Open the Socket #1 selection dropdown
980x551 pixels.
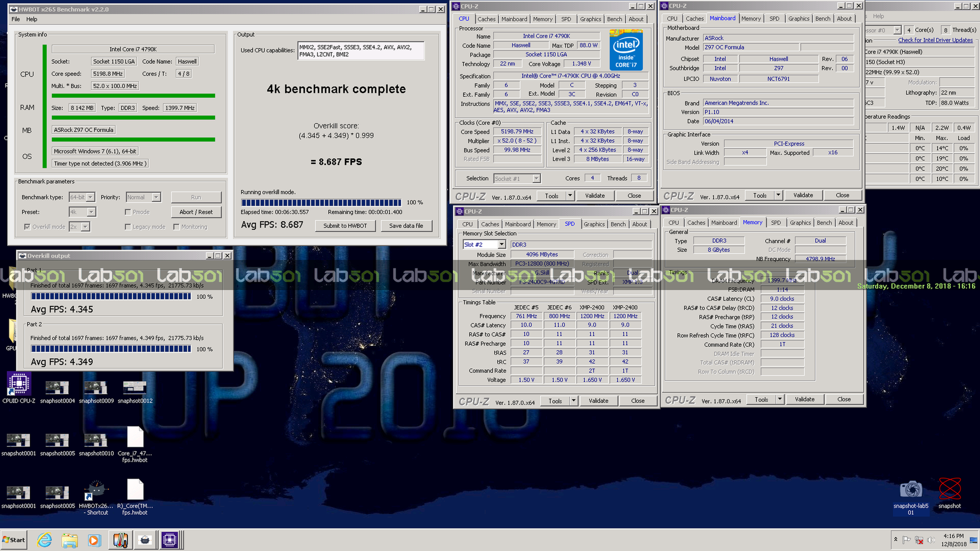pos(517,179)
